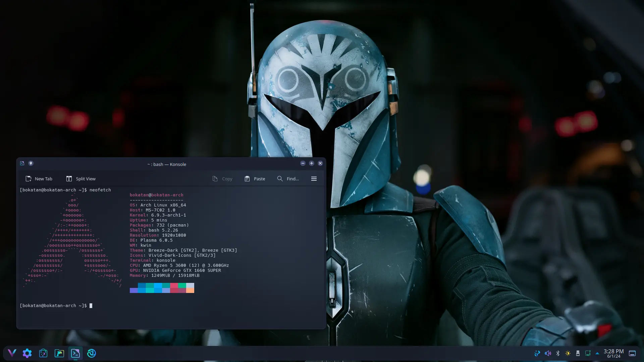Click 'Theme: Breeze-Dark' line
The image size is (644, 362).
(183, 250)
